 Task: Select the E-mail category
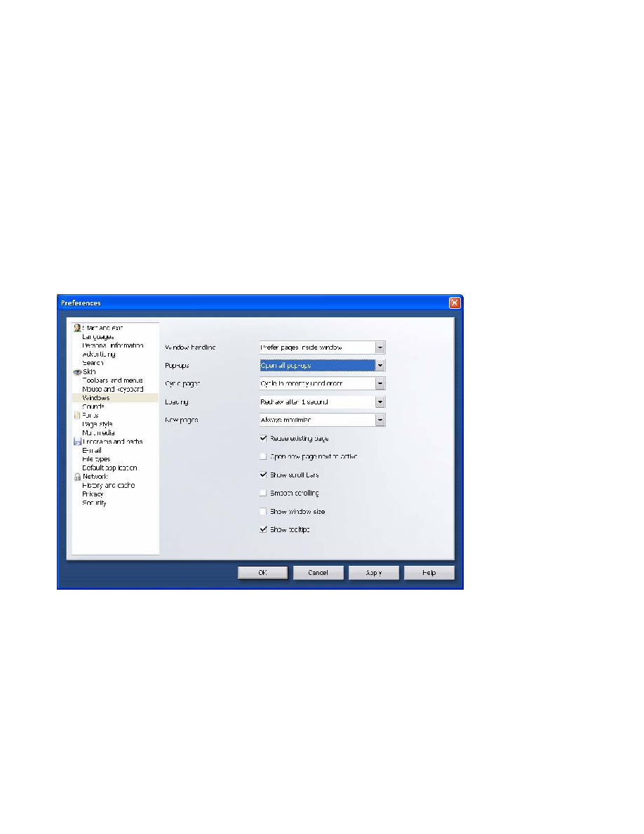coord(92,450)
